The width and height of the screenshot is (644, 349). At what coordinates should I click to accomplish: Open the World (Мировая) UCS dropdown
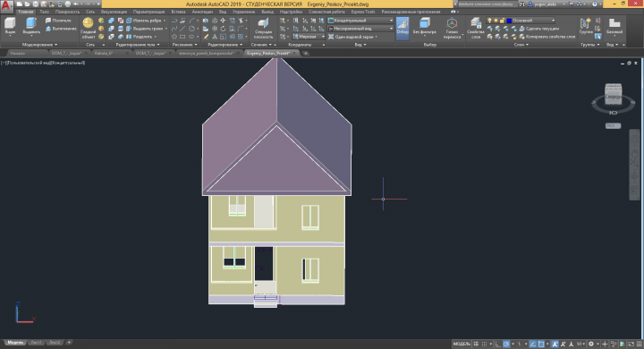tap(309, 37)
